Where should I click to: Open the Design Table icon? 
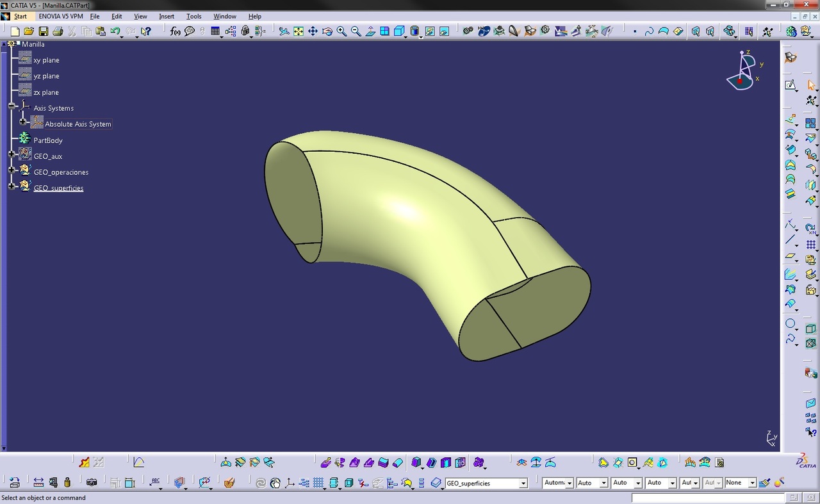point(215,31)
